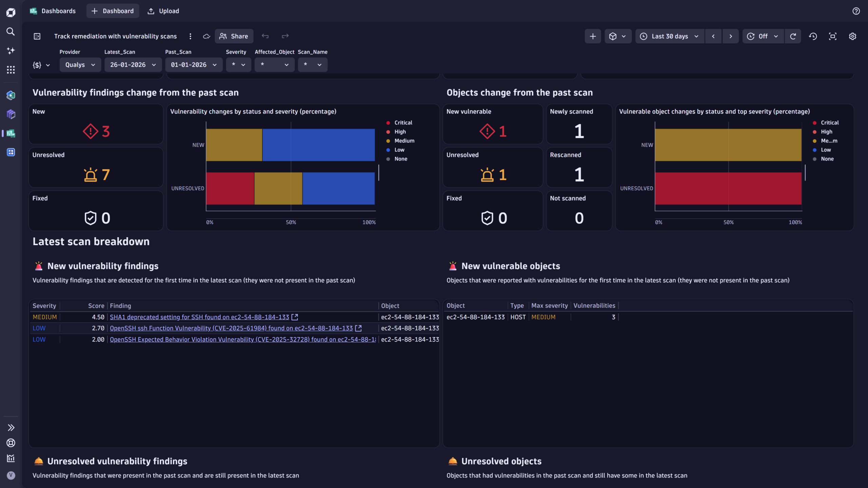Open the Qualys provider dropdown
This screenshot has height=488, width=868.
click(x=80, y=64)
